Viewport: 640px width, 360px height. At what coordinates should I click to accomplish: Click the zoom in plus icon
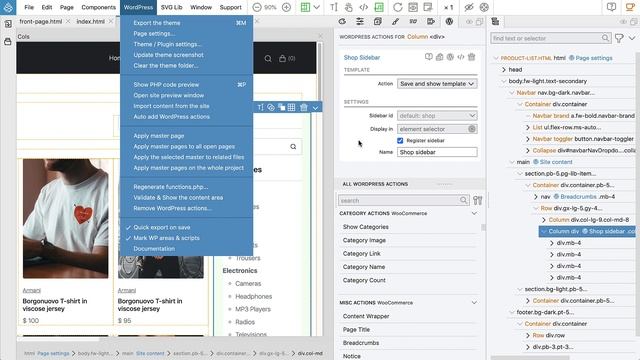pos(287,7)
